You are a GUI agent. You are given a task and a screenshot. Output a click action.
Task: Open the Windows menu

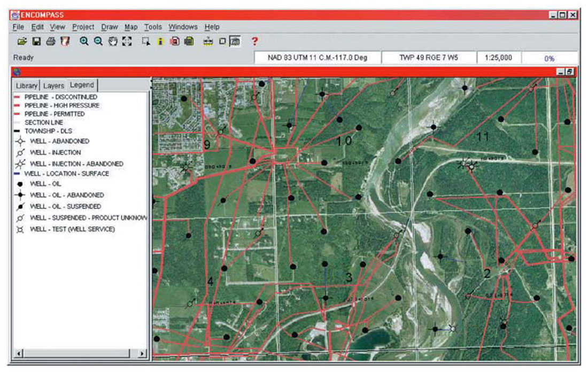(x=183, y=27)
